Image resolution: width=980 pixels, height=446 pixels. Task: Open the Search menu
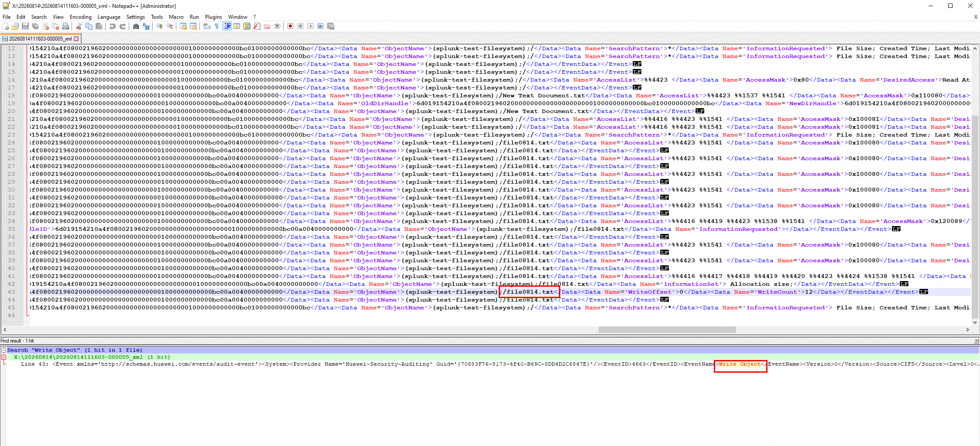39,17
